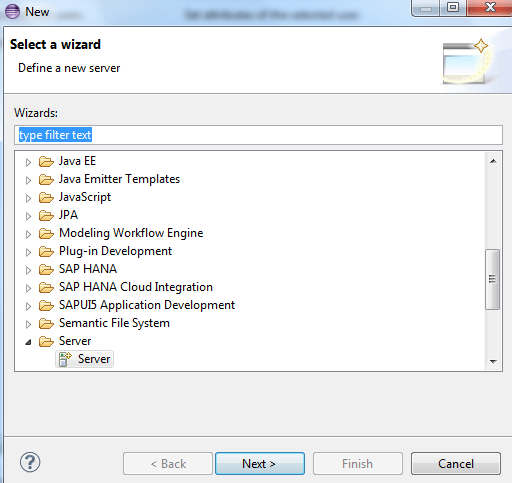Click the Java Emitter Templates folder icon
The image size is (512, 483).
coord(46,180)
